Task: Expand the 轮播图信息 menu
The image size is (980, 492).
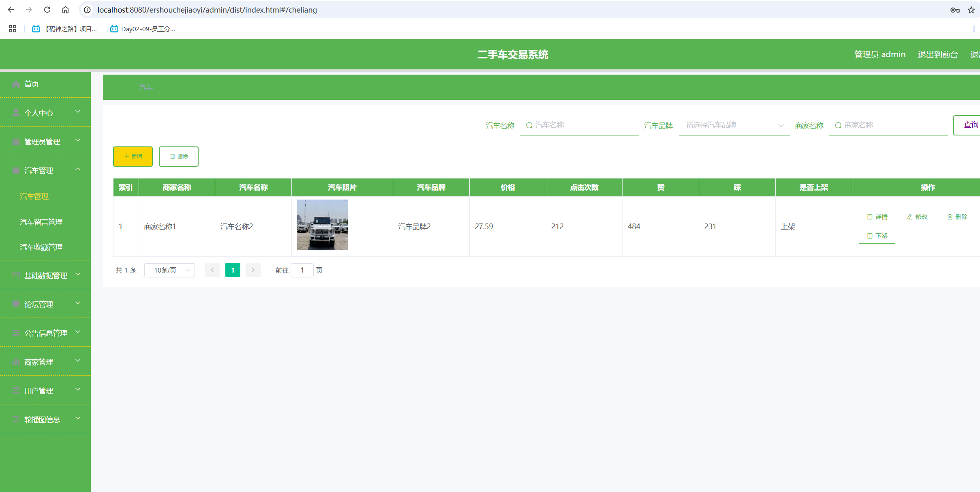Action: 45,419
